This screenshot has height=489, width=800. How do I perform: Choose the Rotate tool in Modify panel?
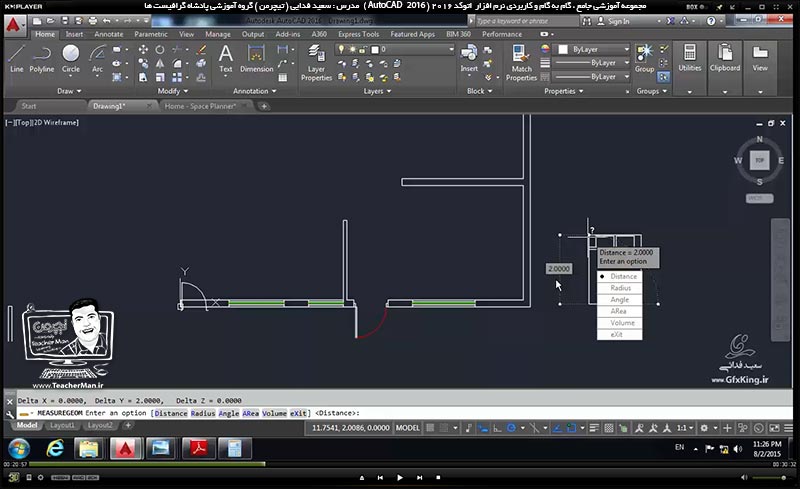coord(160,50)
